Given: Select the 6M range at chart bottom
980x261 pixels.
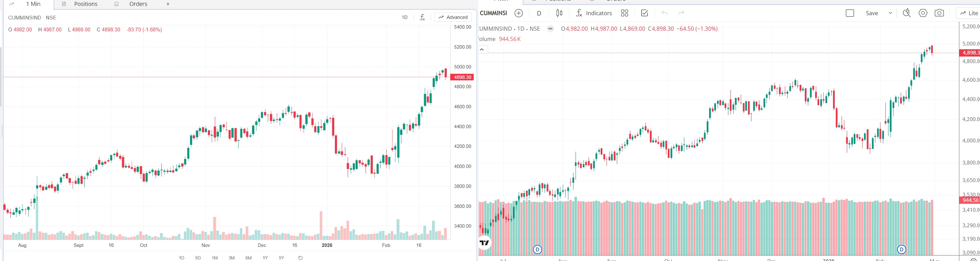Looking at the screenshot, I should [249, 258].
